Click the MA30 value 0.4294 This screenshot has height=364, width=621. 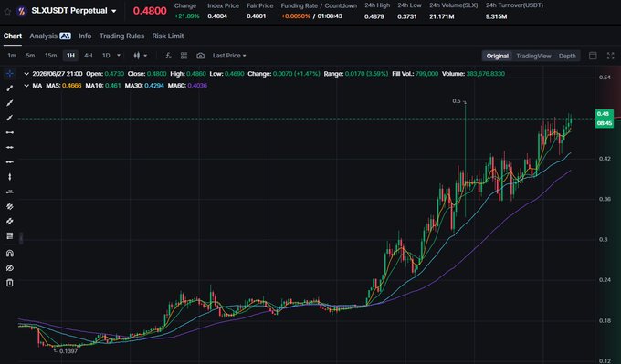click(154, 86)
